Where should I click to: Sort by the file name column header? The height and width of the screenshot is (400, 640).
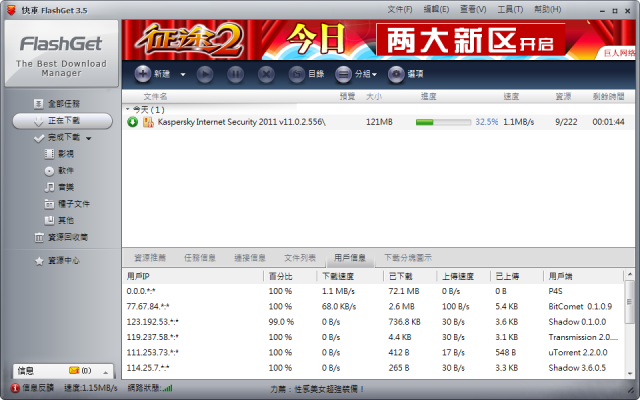click(x=155, y=97)
